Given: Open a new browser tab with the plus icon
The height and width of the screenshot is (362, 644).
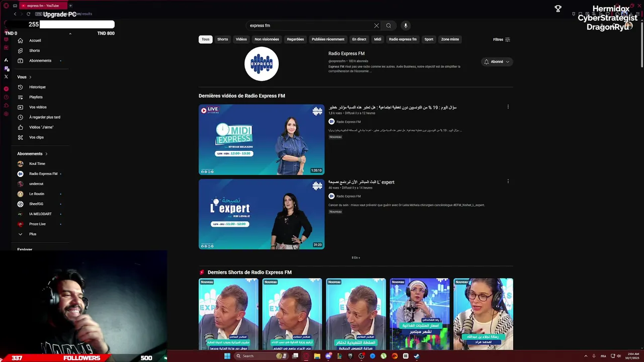Looking at the screenshot, I should [x=70, y=6].
